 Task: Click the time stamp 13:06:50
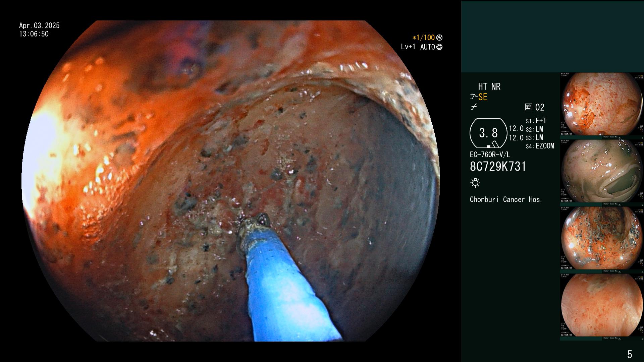pyautogui.click(x=34, y=34)
